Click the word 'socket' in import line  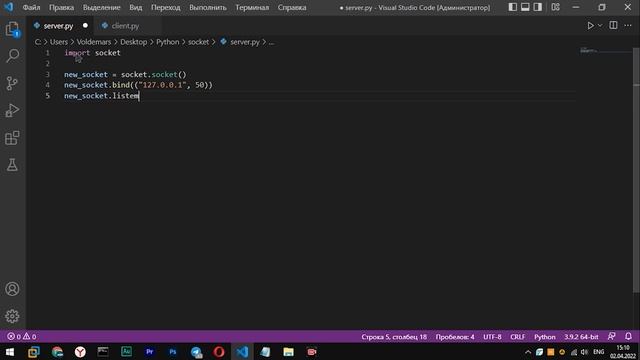(x=108, y=53)
